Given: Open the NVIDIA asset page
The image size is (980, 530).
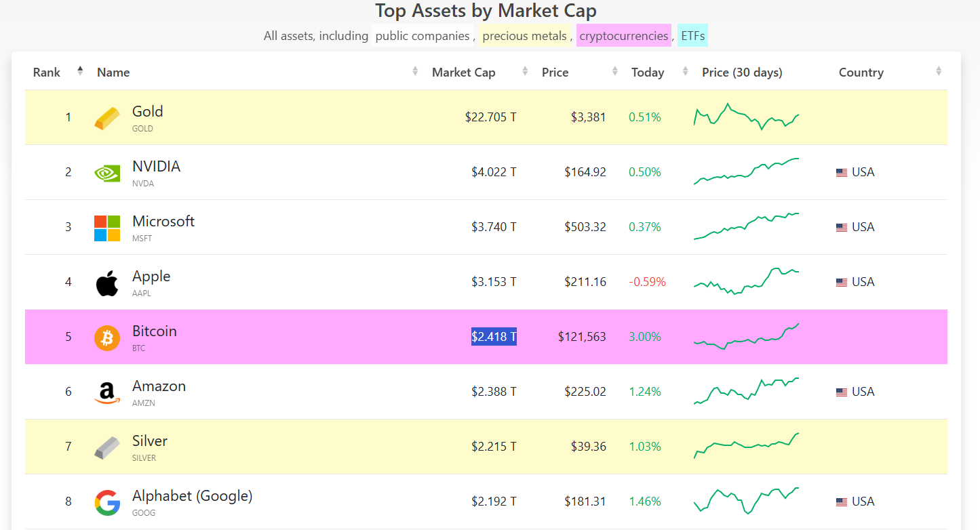Looking at the screenshot, I should pyautogui.click(x=157, y=167).
